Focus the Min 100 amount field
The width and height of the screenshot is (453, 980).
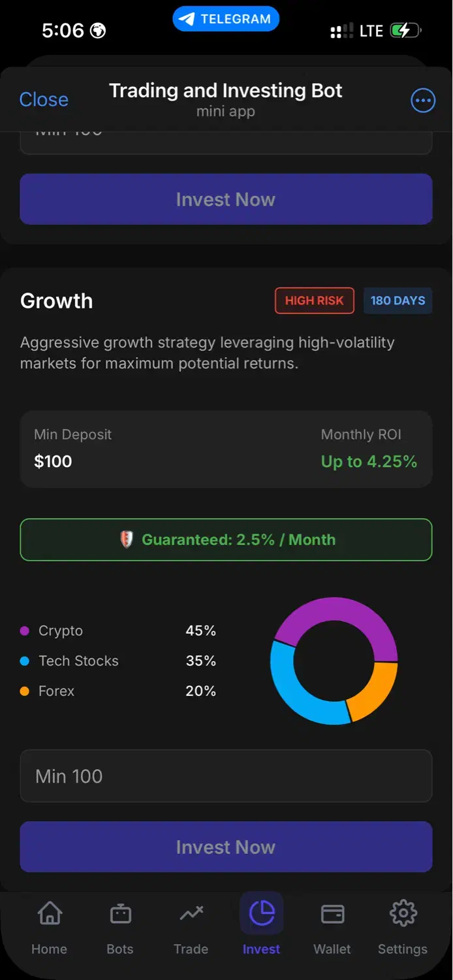(226, 776)
